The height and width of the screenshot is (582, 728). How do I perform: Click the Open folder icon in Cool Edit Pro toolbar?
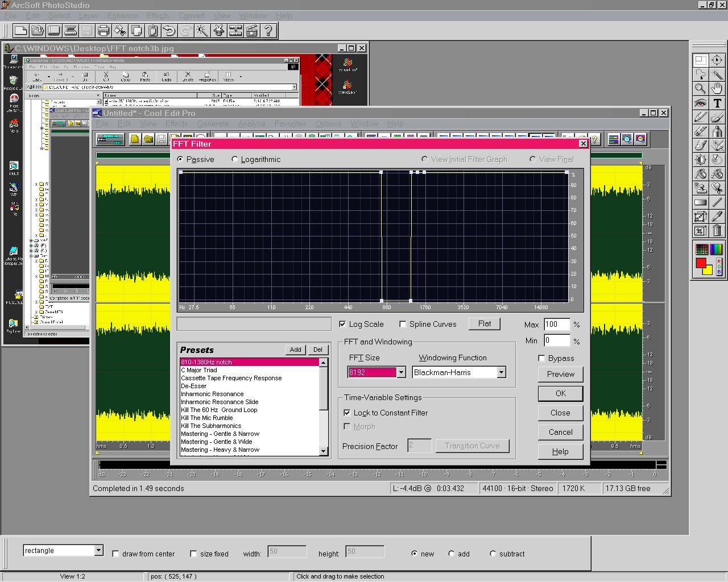[148, 139]
